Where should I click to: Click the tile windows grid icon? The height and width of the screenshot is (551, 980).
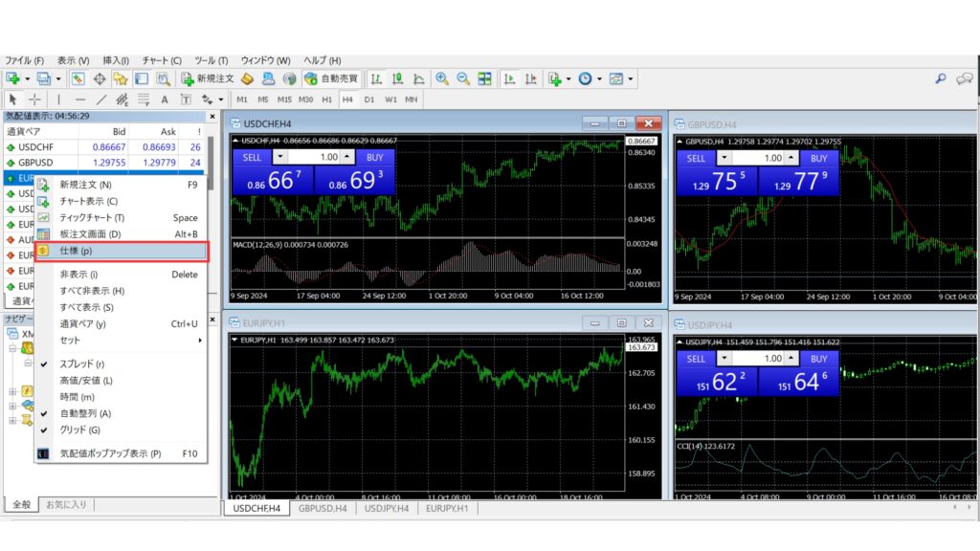[484, 78]
